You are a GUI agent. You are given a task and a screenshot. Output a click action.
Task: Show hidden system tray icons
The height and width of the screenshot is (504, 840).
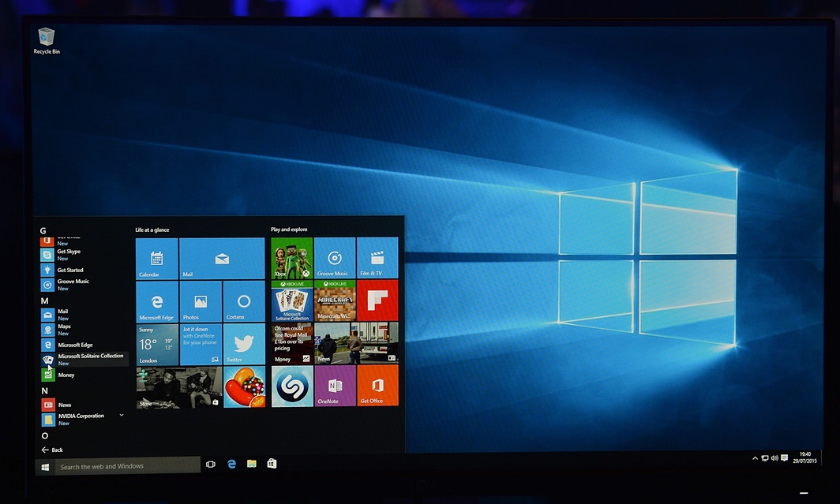[x=755, y=458]
